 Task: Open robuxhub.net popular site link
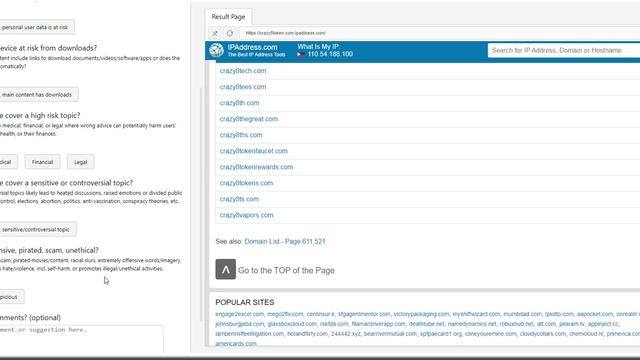click(516, 324)
